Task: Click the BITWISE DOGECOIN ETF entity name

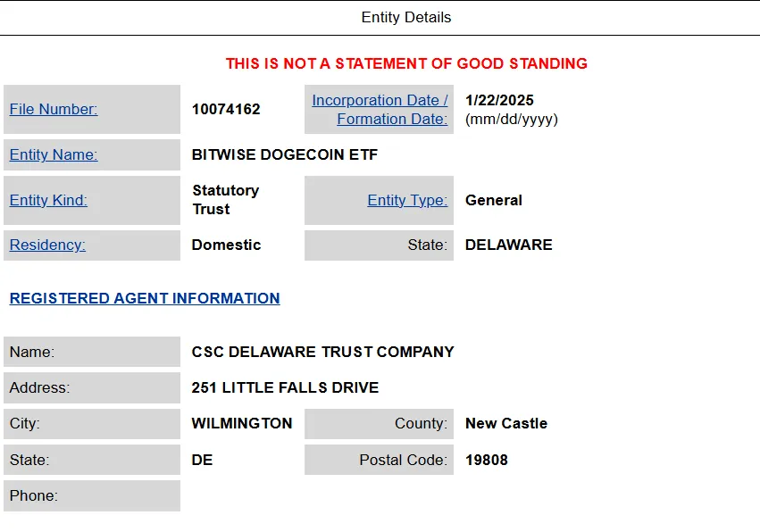Action: [x=285, y=154]
